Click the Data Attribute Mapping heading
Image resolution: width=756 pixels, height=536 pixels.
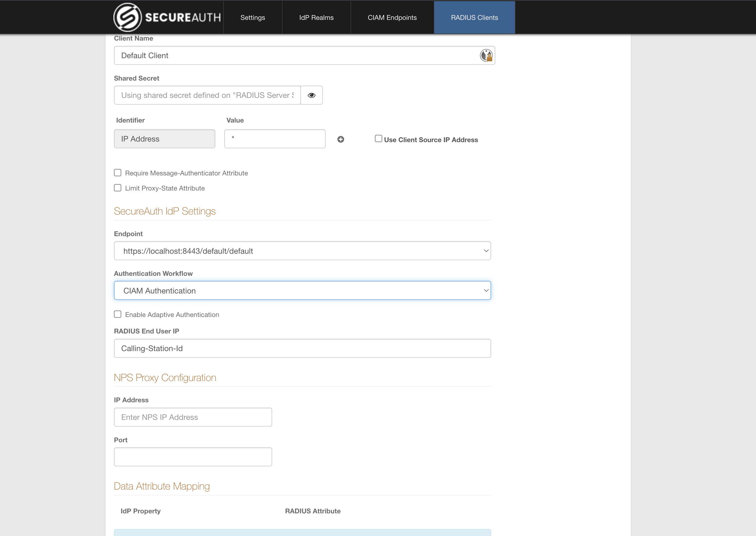click(x=162, y=486)
